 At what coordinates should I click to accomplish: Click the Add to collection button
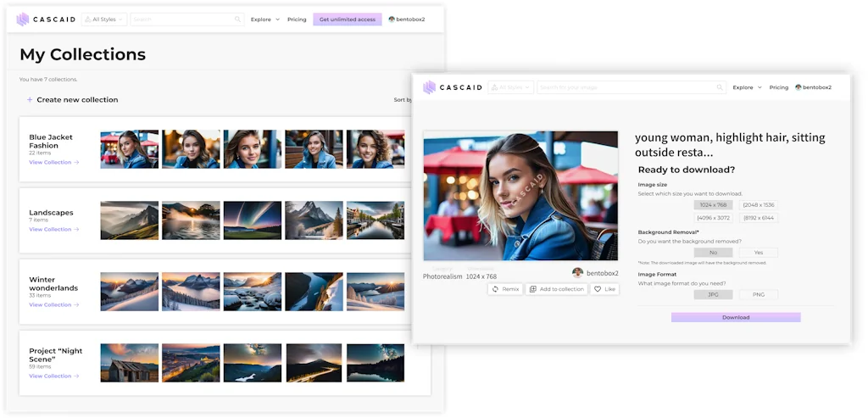pos(556,289)
